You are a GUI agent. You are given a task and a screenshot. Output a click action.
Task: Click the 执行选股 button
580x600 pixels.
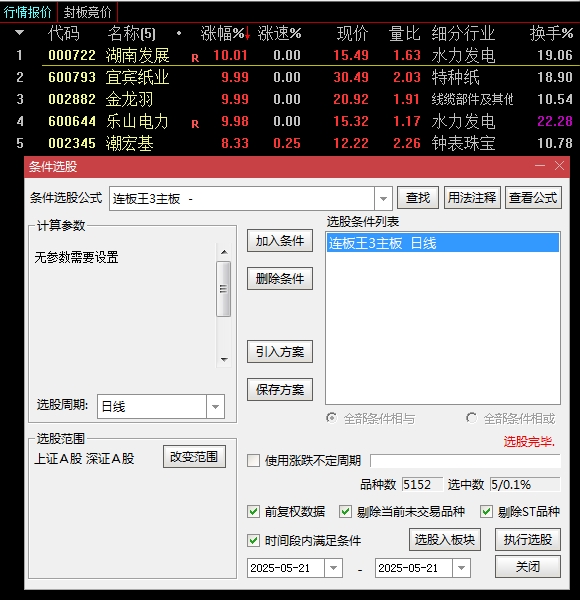[528, 540]
